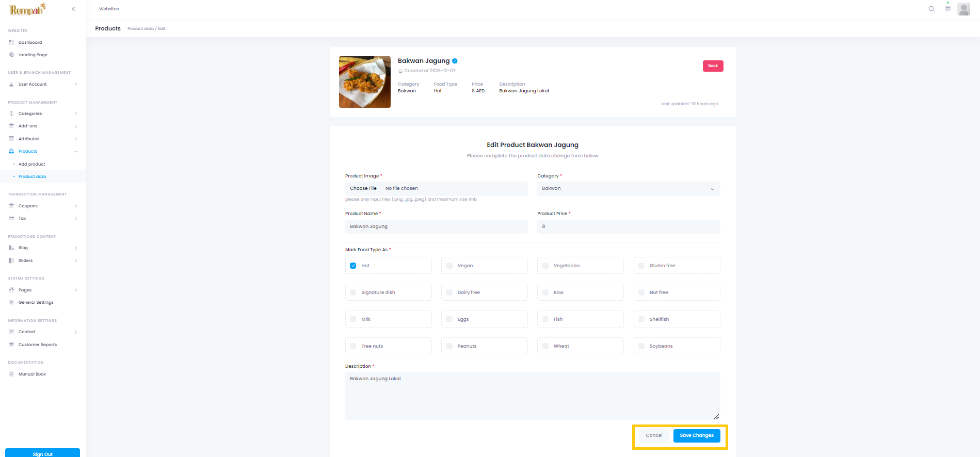Image resolution: width=980 pixels, height=457 pixels.
Task: Collapse the sidebar with double-chevron icon
Action: (x=74, y=9)
